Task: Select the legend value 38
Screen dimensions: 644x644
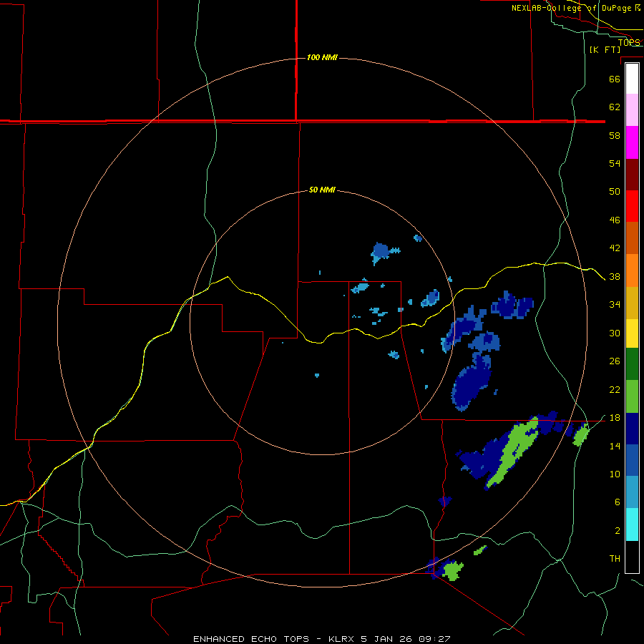Action: coord(615,277)
